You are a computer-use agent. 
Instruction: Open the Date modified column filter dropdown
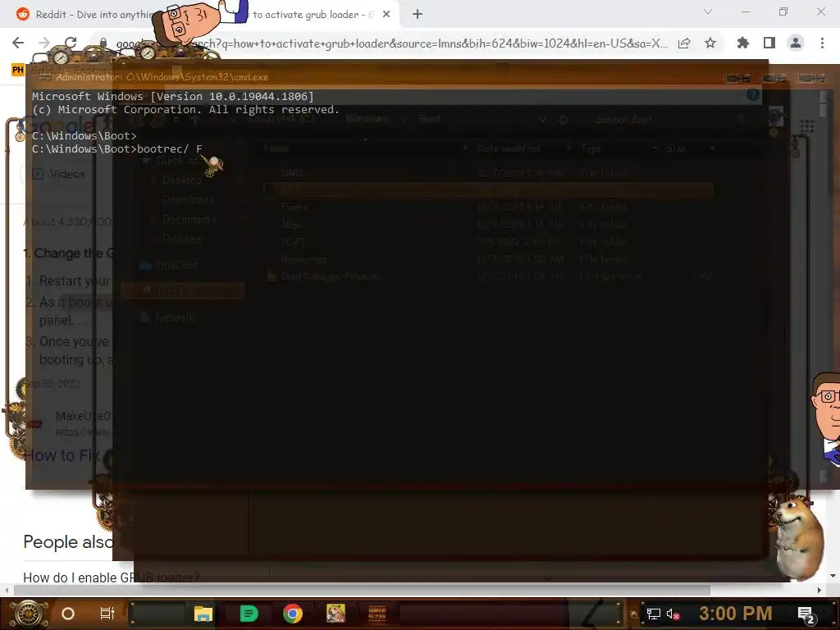[x=568, y=148]
